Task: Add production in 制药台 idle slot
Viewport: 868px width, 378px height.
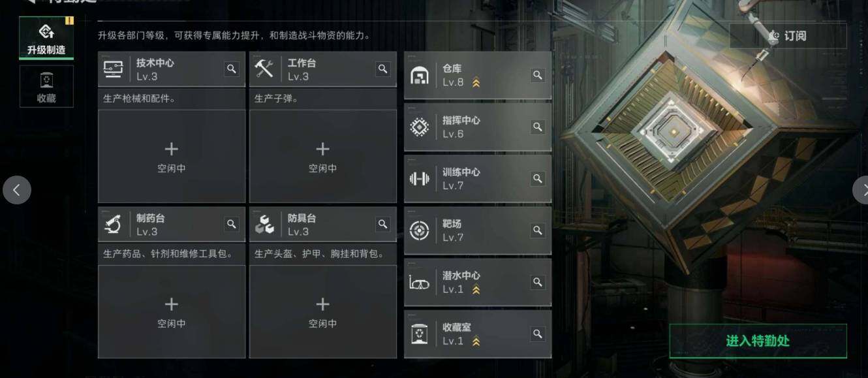Action: [x=172, y=312]
